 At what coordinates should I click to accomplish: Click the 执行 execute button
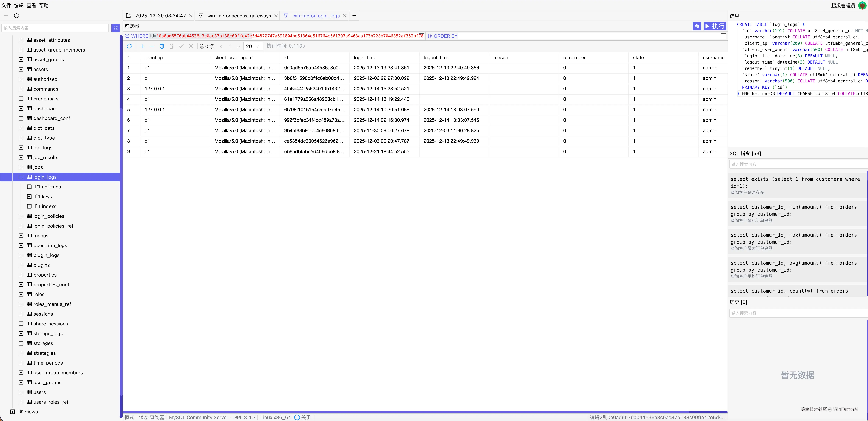pyautogui.click(x=715, y=26)
